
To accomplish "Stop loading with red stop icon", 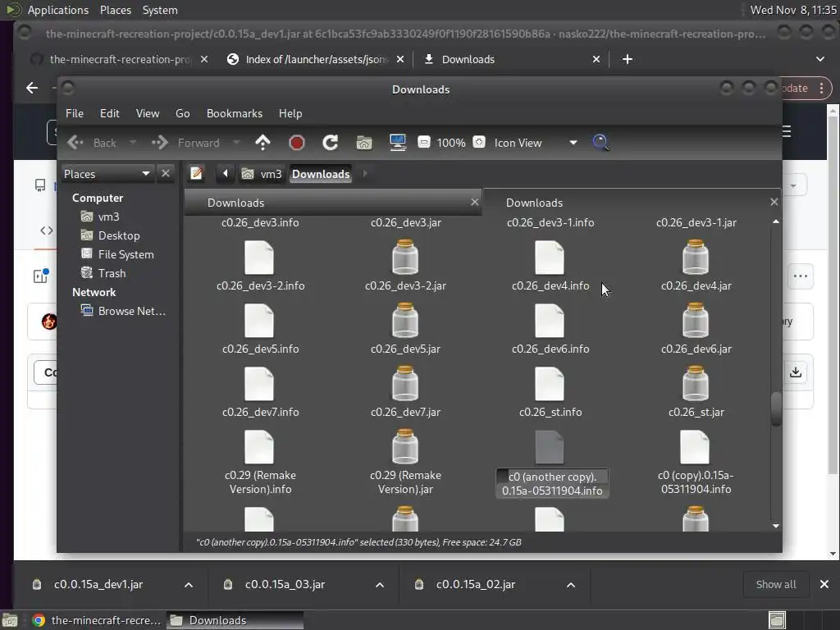I will (297, 143).
